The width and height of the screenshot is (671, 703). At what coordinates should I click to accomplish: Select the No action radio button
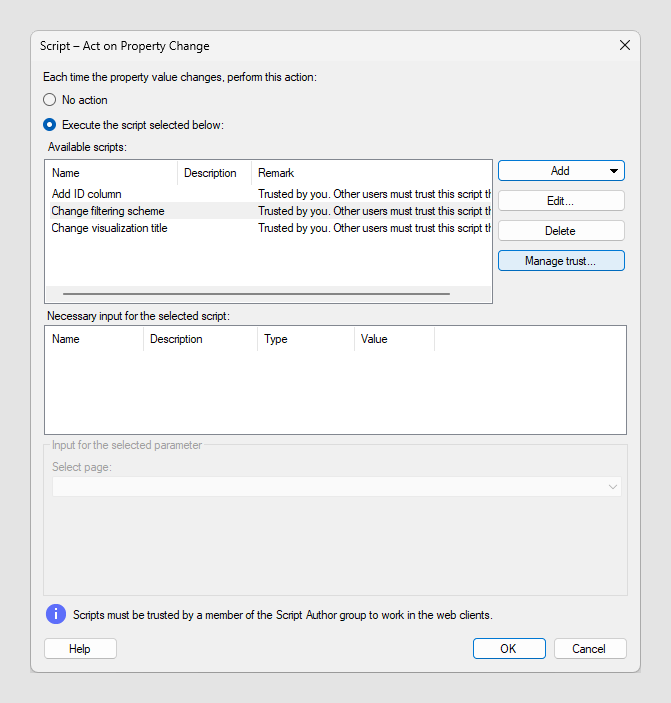pos(49,100)
